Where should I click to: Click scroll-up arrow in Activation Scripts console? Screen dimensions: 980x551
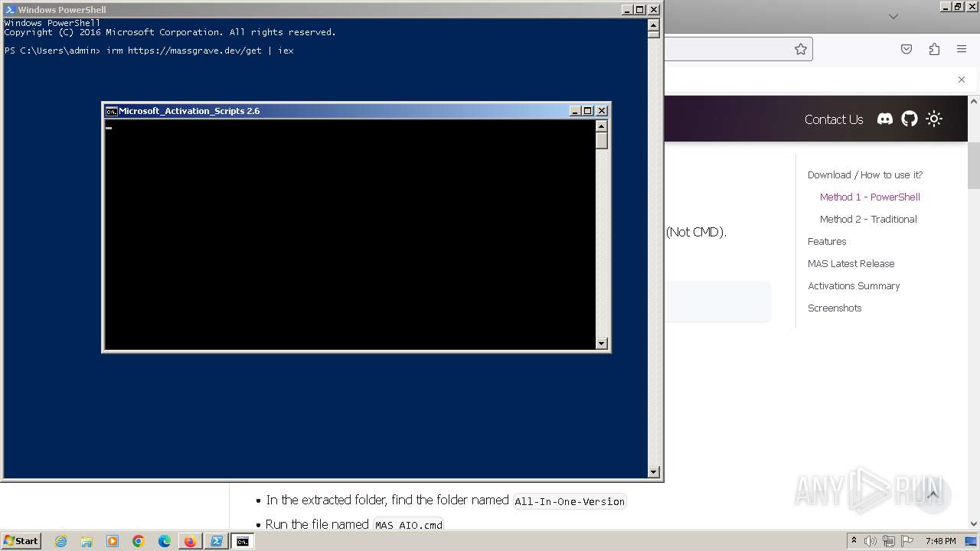(x=602, y=126)
